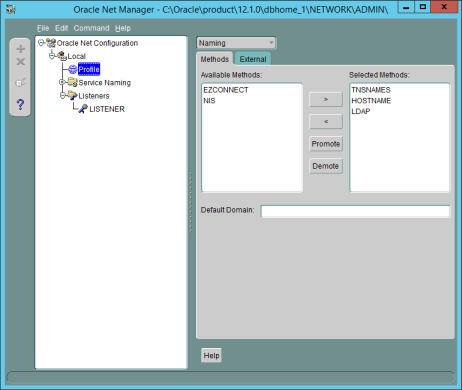
Task: Click the > move-right button
Action: 326,99
